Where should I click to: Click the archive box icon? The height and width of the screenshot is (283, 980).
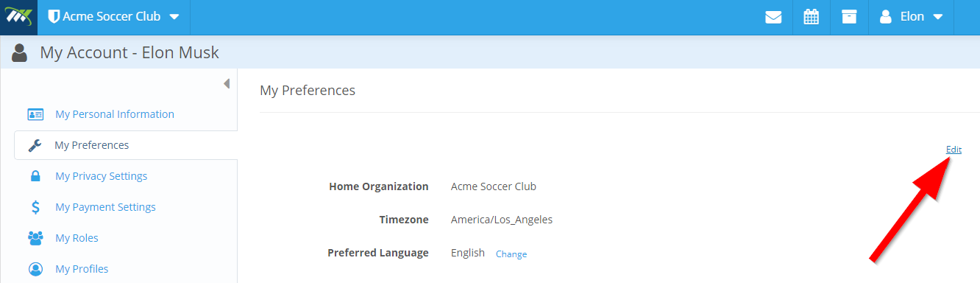pyautogui.click(x=850, y=17)
